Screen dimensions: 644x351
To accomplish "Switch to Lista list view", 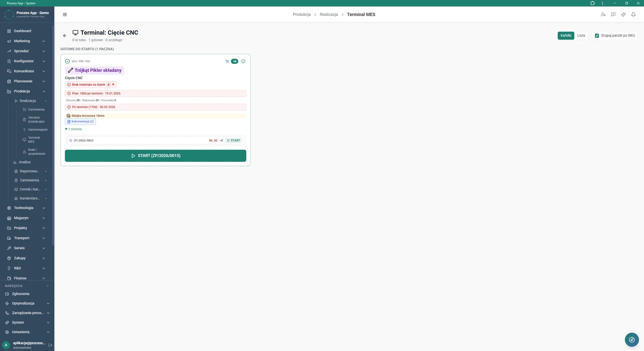I will click(x=581, y=35).
